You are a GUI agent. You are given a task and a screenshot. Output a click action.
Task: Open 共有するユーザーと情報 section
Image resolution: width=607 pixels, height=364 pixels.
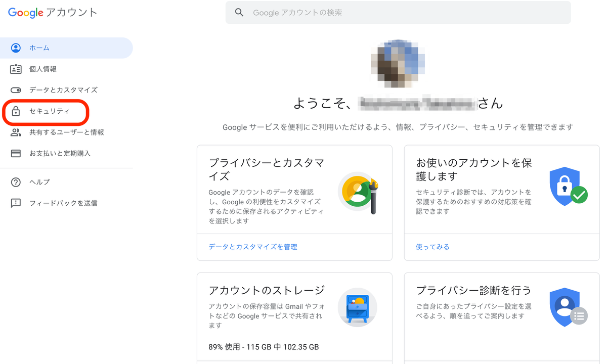66,132
